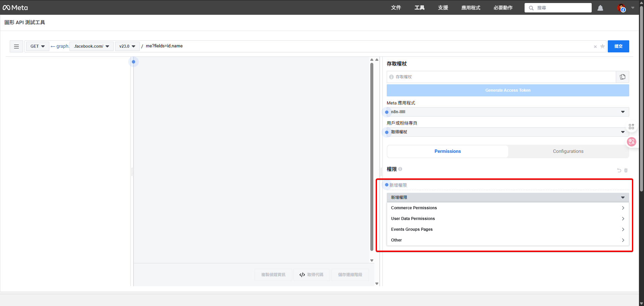Click the blue 提交 submit button
The image size is (644, 306).
tap(618, 46)
